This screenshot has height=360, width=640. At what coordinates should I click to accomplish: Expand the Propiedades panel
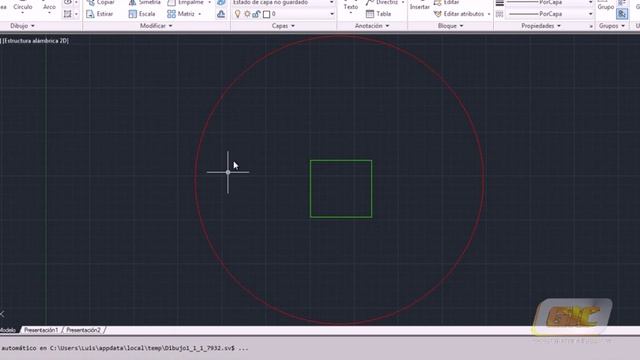(x=541, y=26)
